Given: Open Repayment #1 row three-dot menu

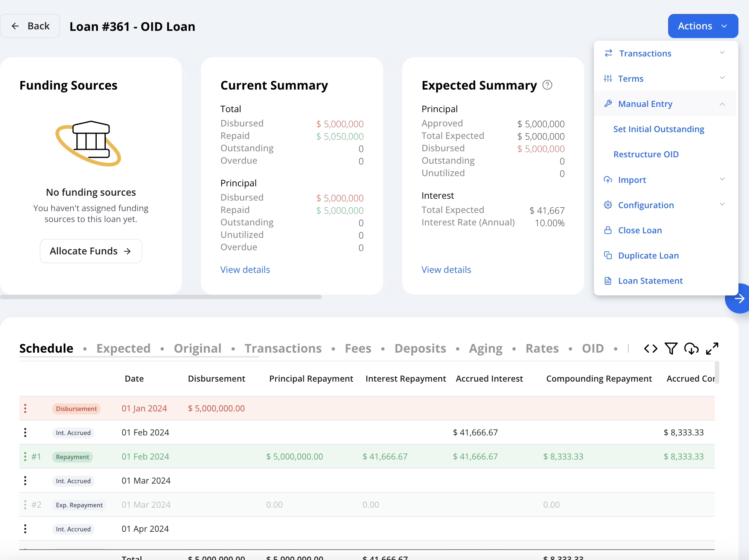Looking at the screenshot, I should tap(25, 457).
